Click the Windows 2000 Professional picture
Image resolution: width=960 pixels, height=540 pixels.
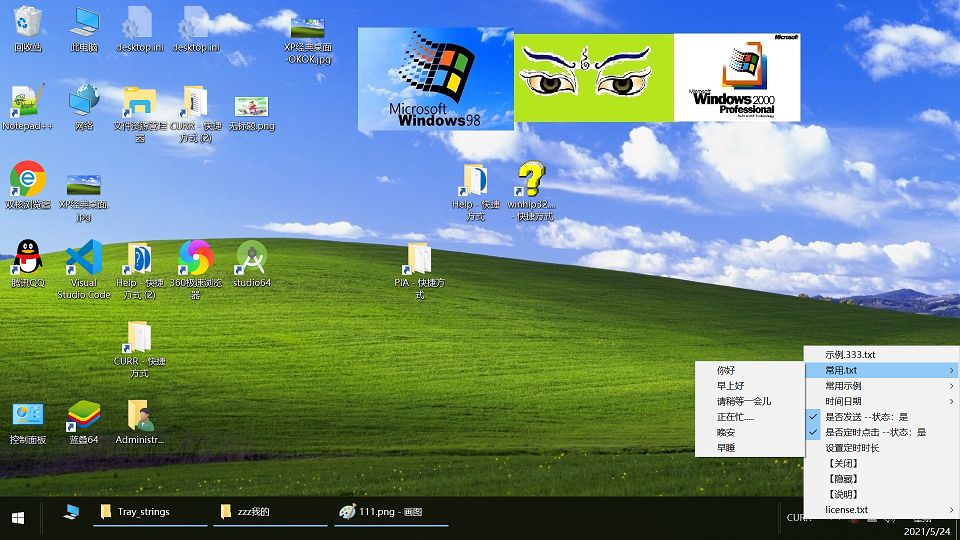point(737,78)
